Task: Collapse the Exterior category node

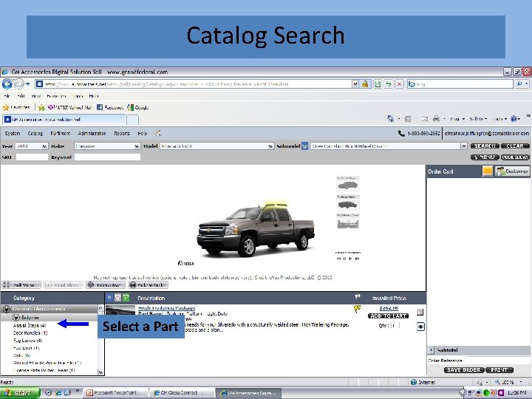Action: point(16,318)
